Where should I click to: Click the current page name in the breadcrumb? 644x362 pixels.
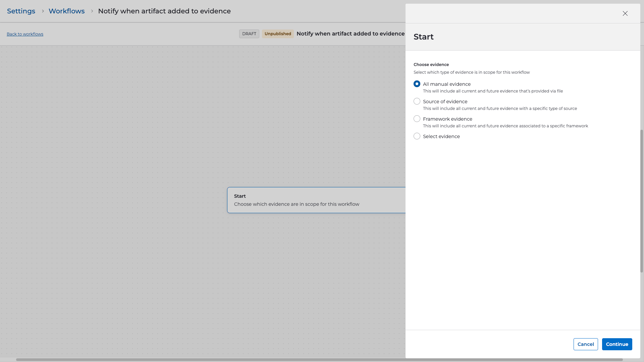point(164,11)
